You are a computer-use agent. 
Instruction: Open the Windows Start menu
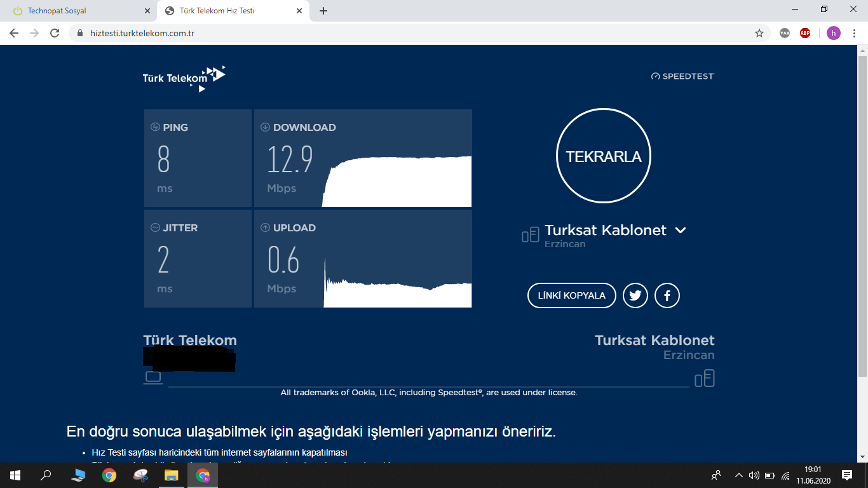(15, 475)
